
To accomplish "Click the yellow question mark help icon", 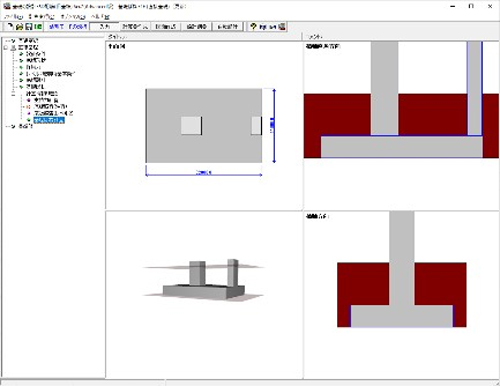I will (253, 26).
